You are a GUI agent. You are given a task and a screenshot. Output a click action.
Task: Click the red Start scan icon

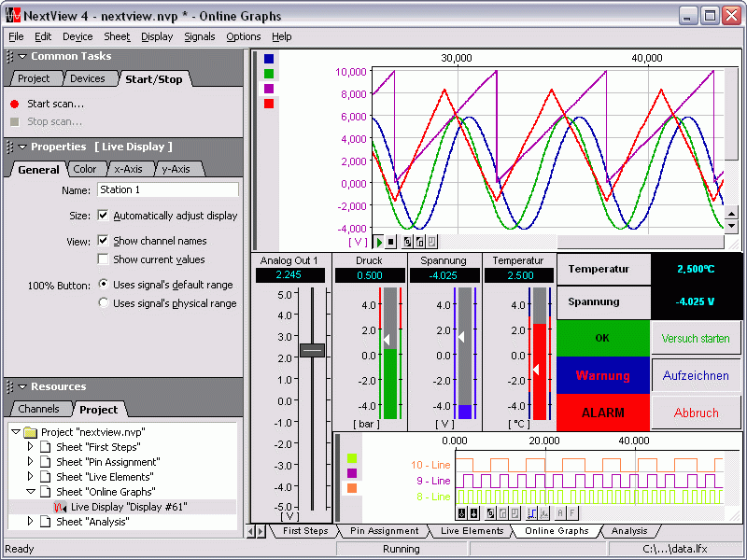[x=14, y=104]
